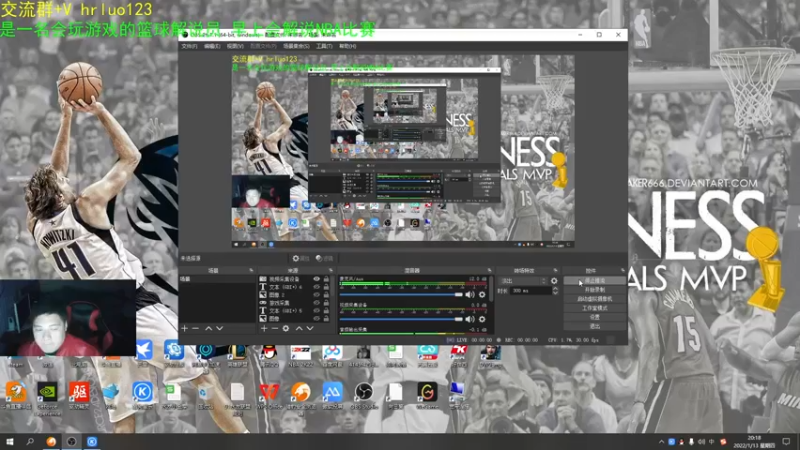Viewport: 800px width, 450px height.
Task: Toggle visibility of 文本 (GDI+) 5 source
Action: click(316, 310)
